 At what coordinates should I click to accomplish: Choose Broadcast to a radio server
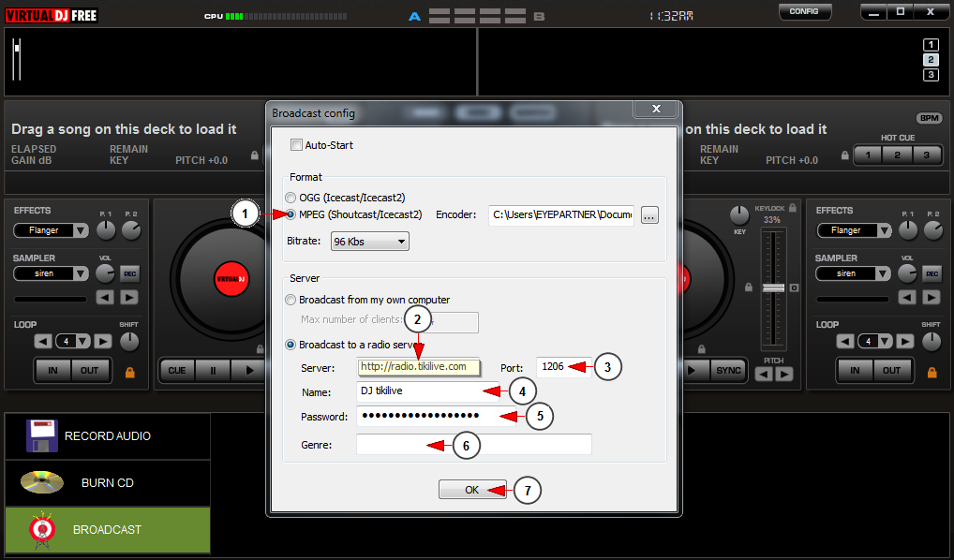(x=291, y=345)
